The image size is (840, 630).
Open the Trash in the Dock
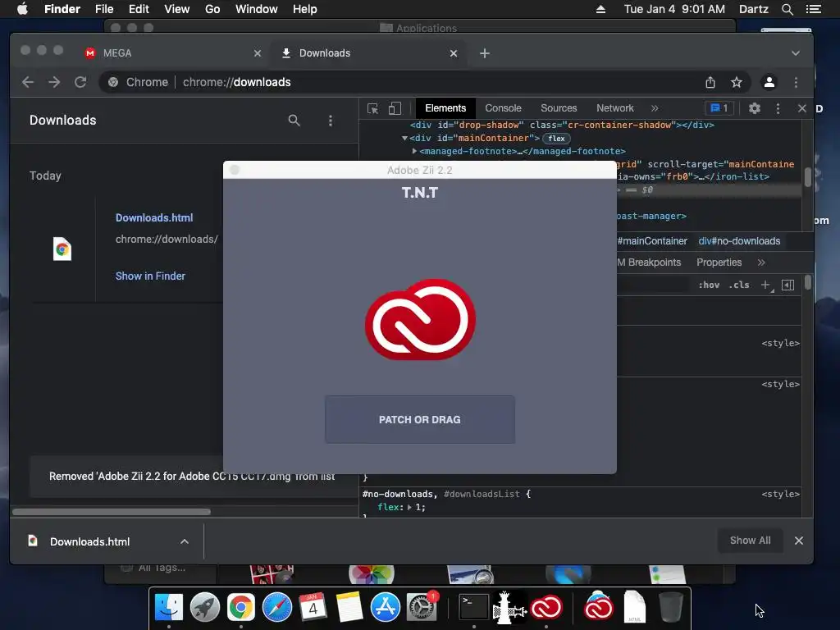pyautogui.click(x=670, y=608)
